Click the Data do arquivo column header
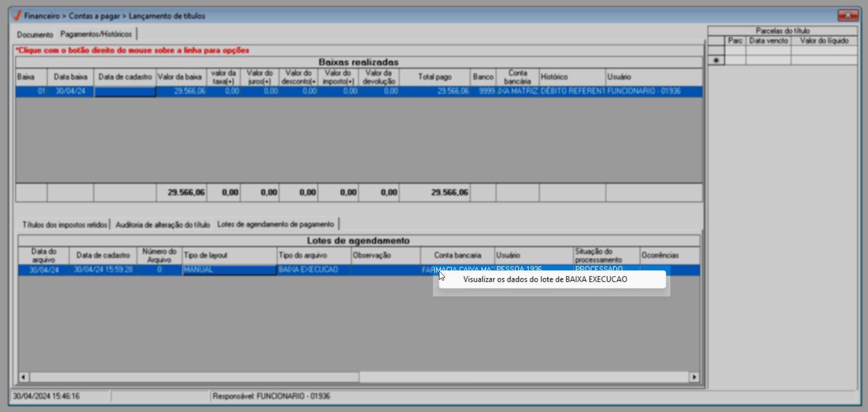The image size is (868, 412). click(x=44, y=255)
